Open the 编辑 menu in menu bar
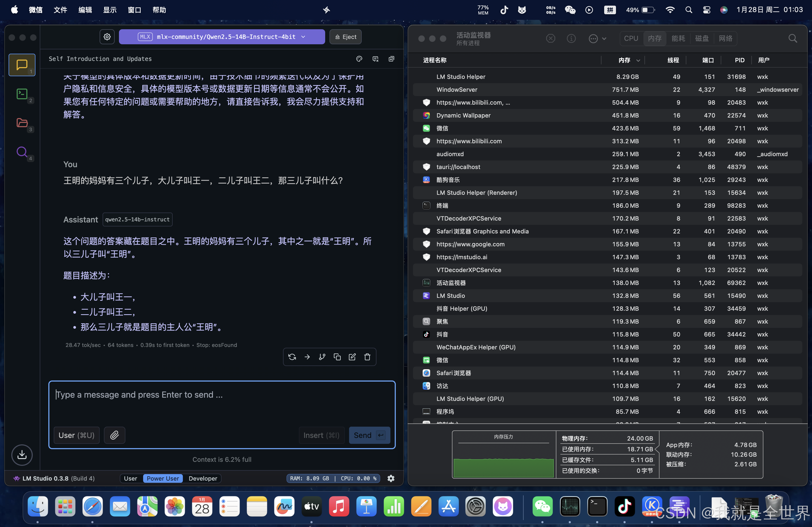Image resolution: width=812 pixels, height=527 pixels. 85,10
